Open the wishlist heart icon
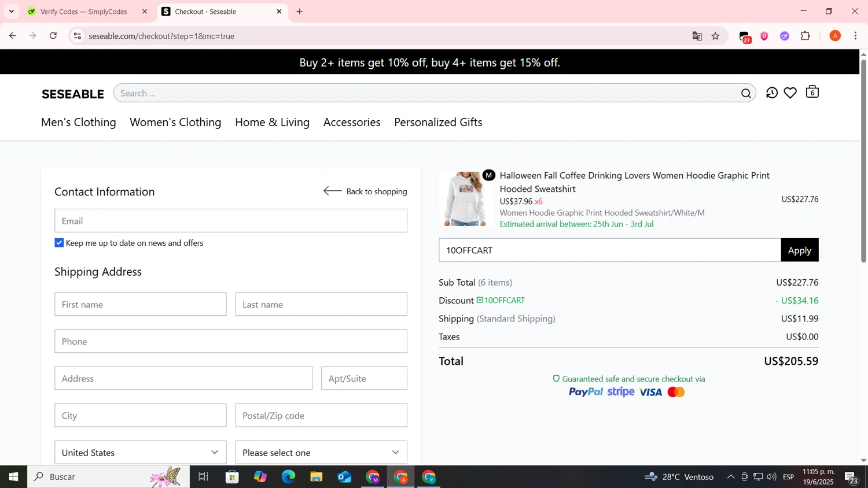This screenshot has width=868, height=488. point(790,93)
